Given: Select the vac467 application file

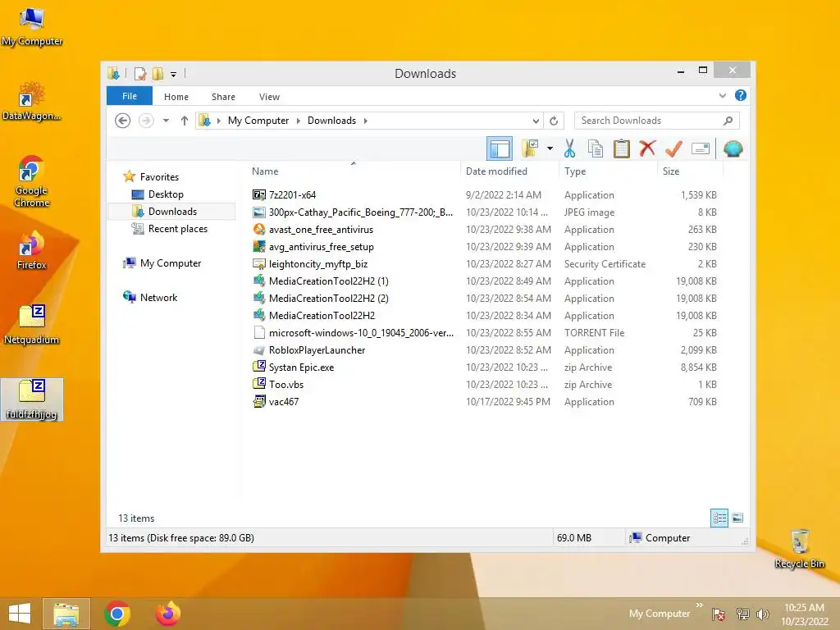Looking at the screenshot, I should point(485,401).
